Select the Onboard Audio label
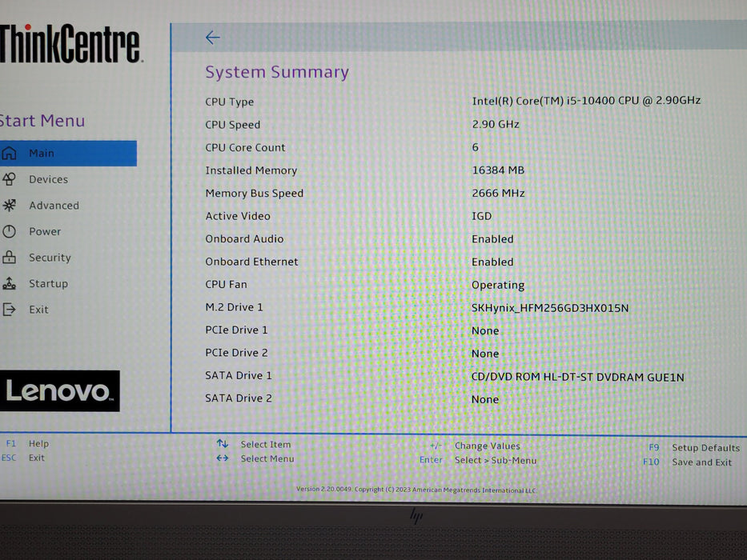This screenshot has height=560, width=747. click(244, 238)
